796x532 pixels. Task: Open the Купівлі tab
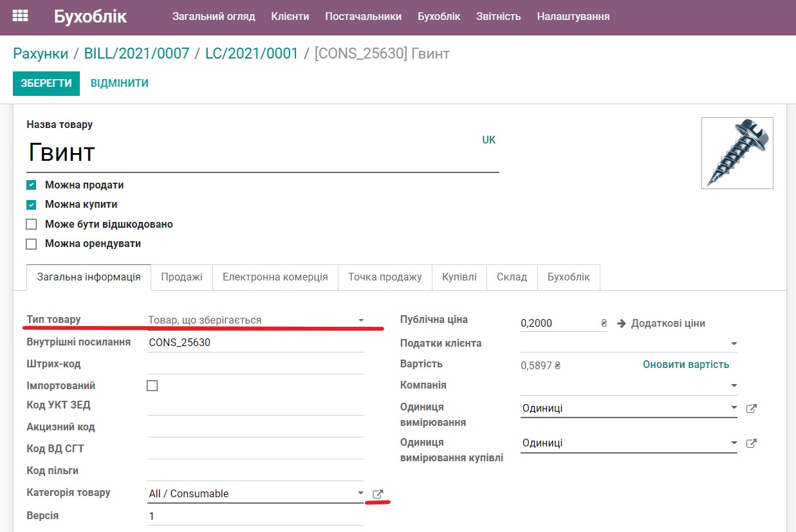460,277
